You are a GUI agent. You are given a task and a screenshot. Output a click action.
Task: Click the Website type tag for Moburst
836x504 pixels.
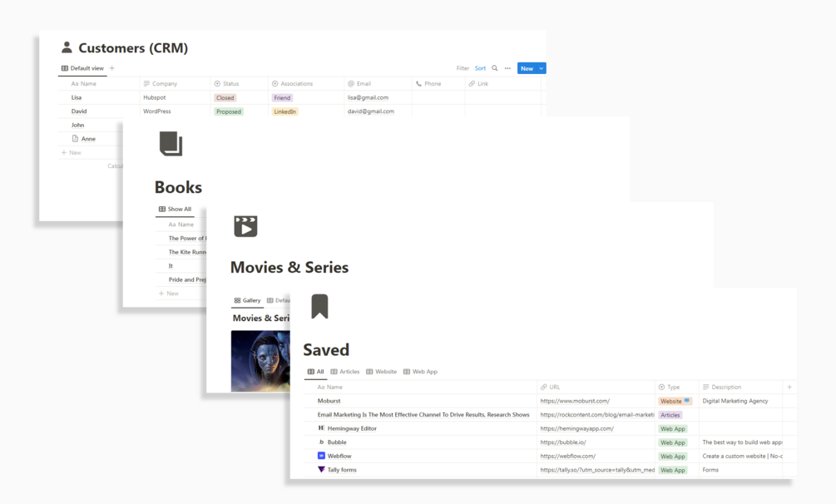(675, 401)
